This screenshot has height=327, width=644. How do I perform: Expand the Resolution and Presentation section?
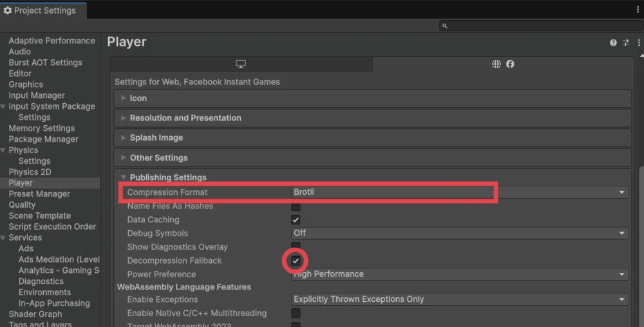point(185,118)
